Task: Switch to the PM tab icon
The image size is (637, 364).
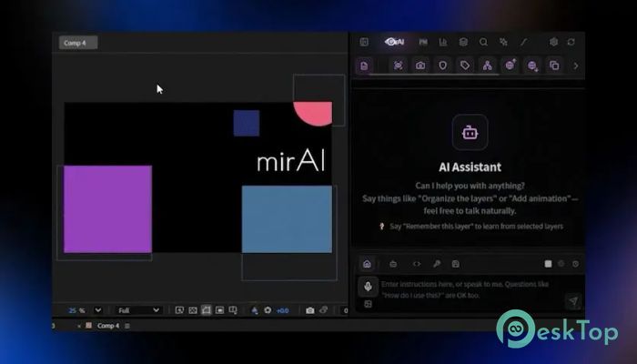Action: pos(423,42)
